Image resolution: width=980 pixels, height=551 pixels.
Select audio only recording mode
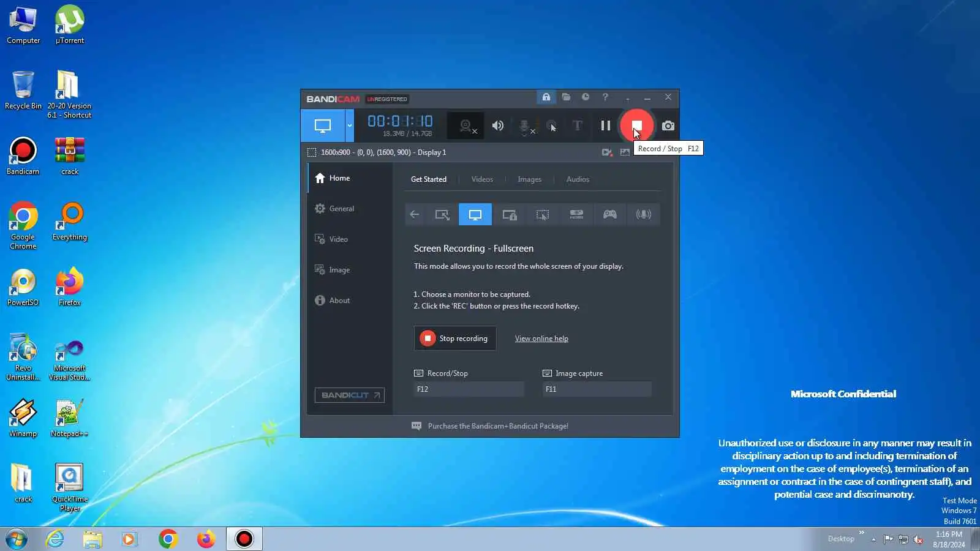pyautogui.click(x=644, y=214)
